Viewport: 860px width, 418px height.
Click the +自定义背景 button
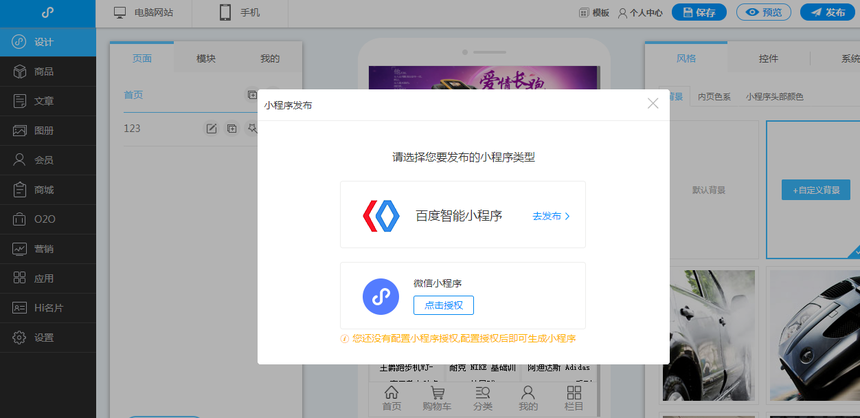coord(816,190)
